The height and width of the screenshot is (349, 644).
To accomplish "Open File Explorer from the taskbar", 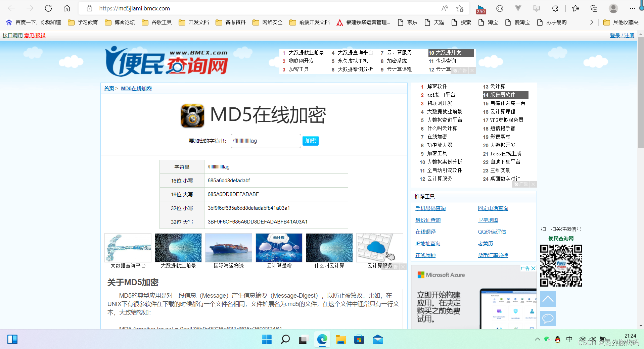I will point(340,340).
